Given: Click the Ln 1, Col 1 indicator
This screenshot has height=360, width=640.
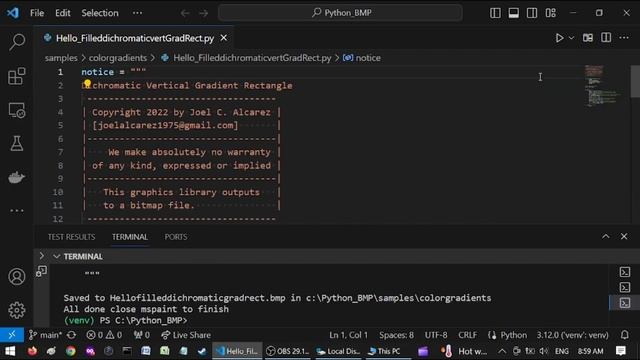Looking at the screenshot, I should pyautogui.click(x=348, y=335).
